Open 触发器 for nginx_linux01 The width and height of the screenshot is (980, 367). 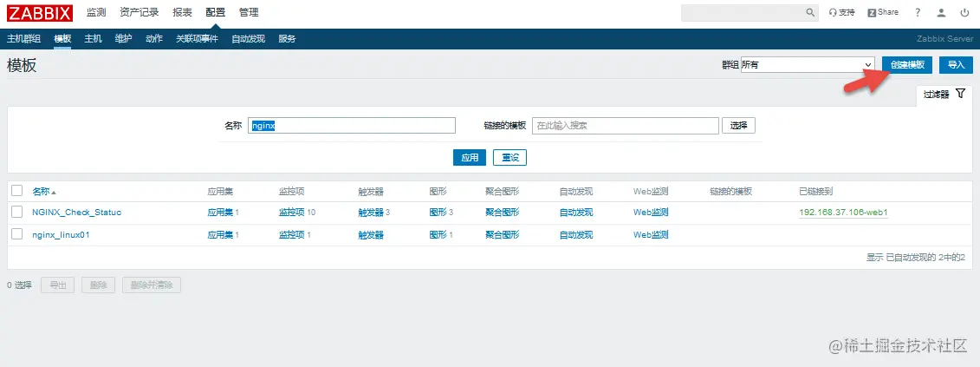coord(371,235)
